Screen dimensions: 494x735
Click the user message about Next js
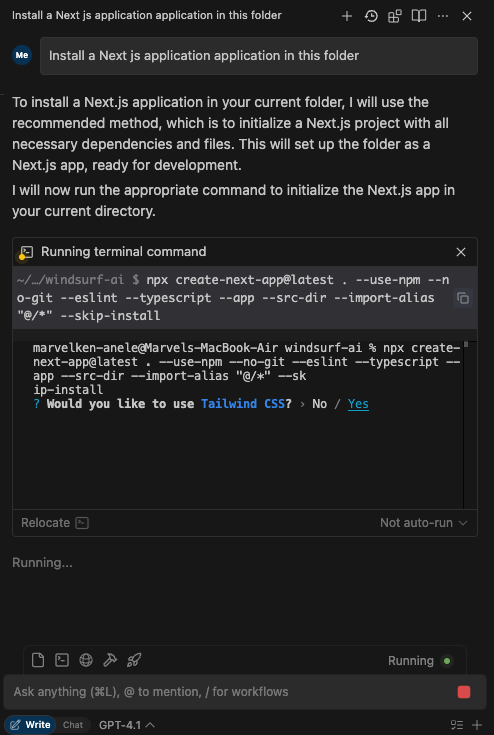tap(259, 56)
